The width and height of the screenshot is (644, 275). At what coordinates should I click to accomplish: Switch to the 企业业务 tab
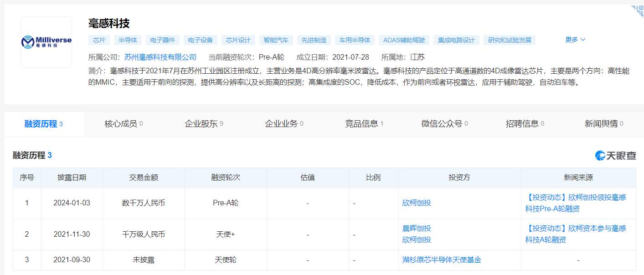(x=284, y=124)
